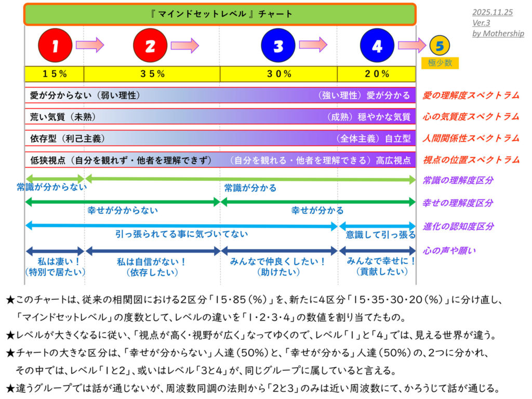Click the pink arrow after circle 1
Screen dimensions: 532x399
(89, 45)
